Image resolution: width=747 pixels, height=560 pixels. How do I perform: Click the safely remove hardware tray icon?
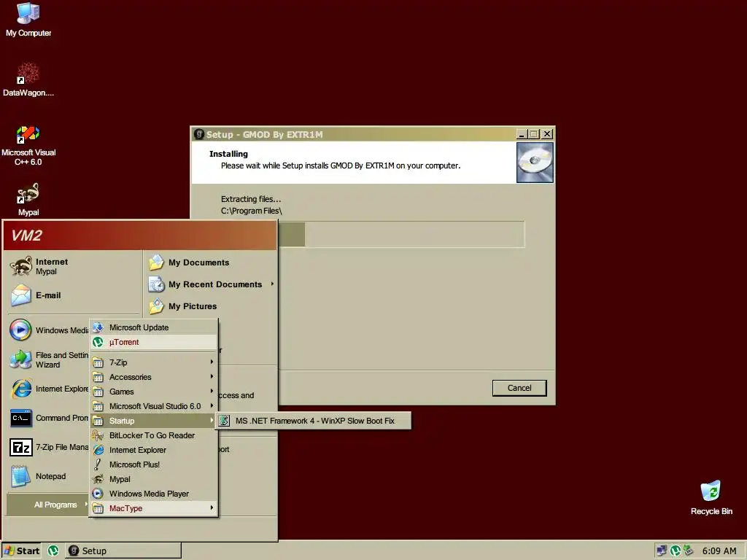click(x=688, y=551)
